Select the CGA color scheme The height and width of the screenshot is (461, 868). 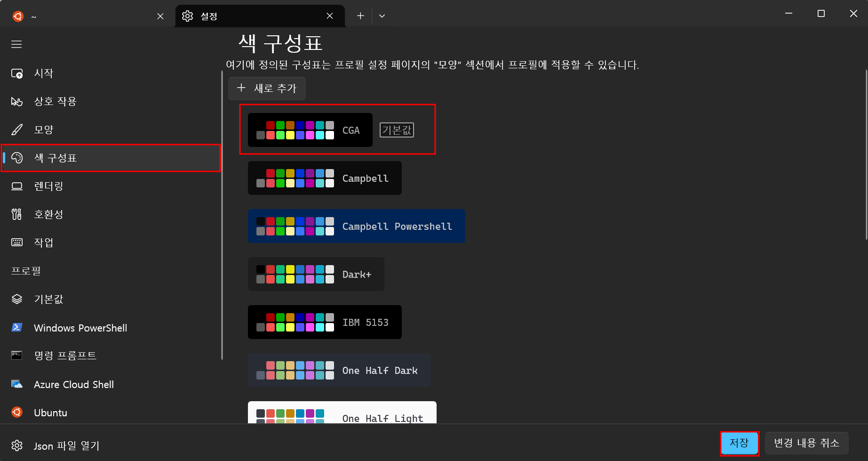(x=310, y=130)
